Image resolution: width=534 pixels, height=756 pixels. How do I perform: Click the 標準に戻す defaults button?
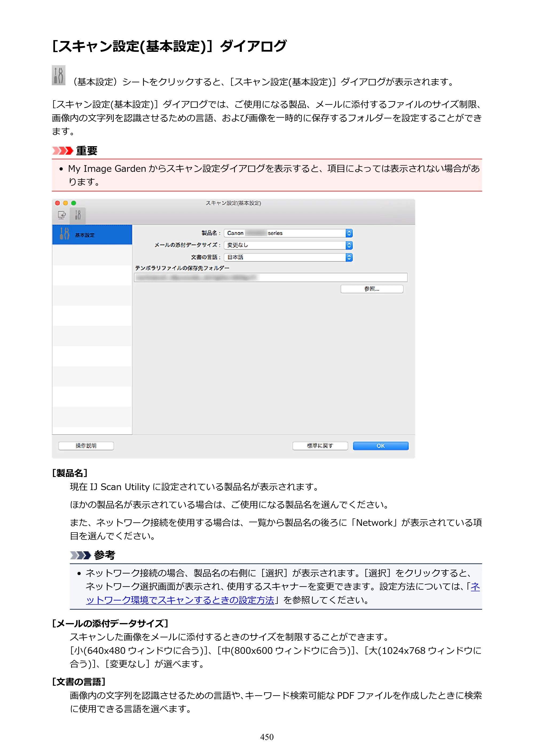pos(320,446)
